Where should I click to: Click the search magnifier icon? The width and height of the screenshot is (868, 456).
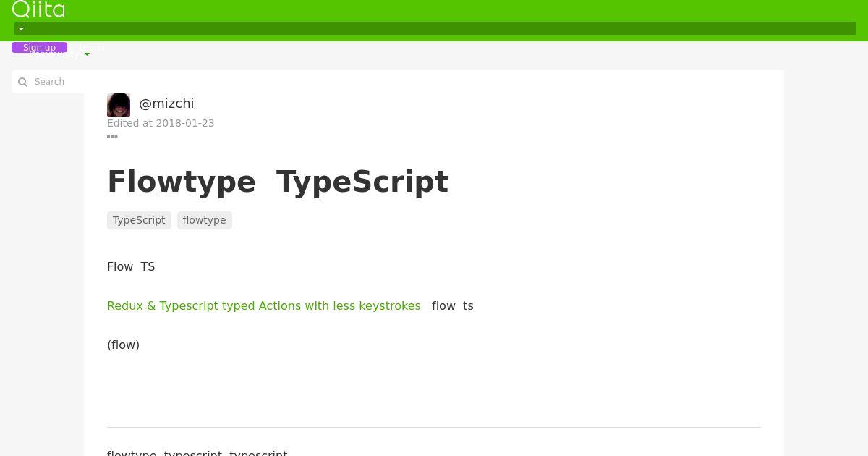pyautogui.click(x=22, y=82)
